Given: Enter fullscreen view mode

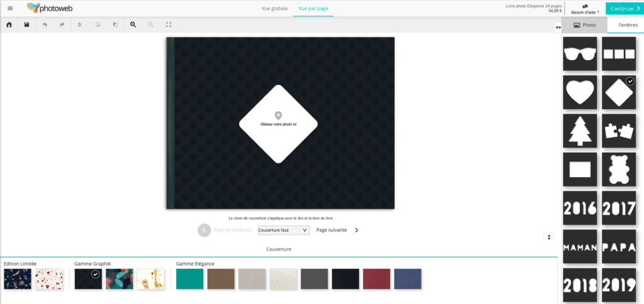Looking at the screenshot, I should tap(168, 24).
